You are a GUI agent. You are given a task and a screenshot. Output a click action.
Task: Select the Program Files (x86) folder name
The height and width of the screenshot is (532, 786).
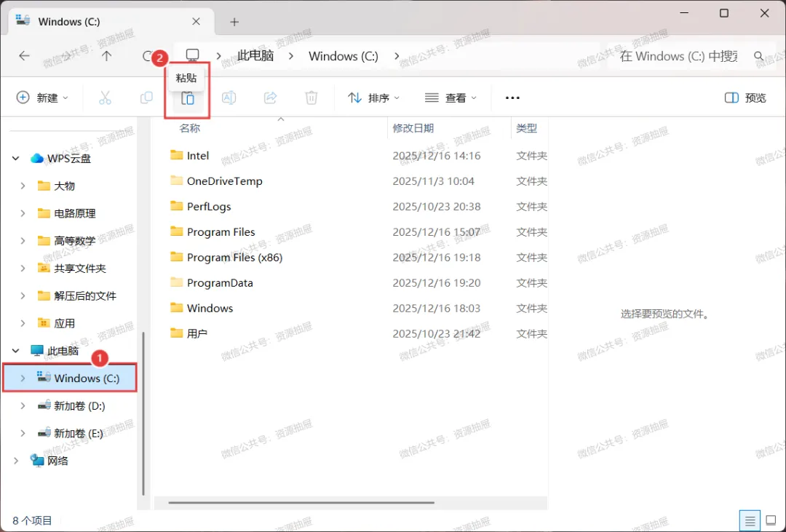[234, 257]
